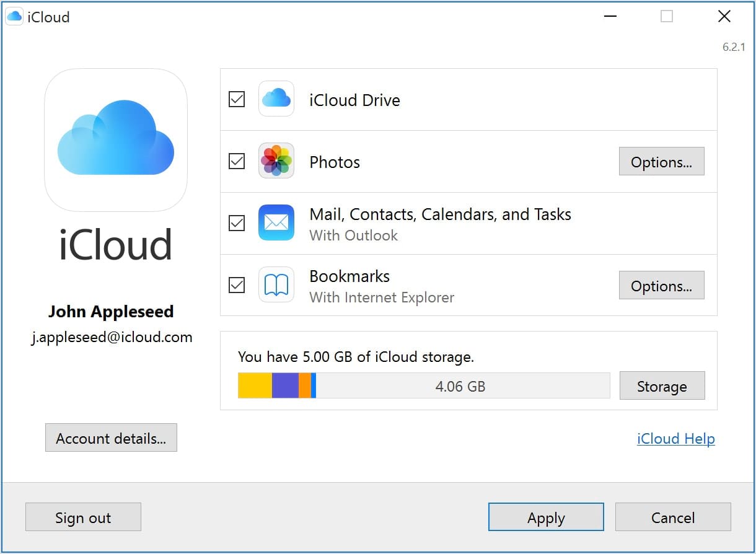Click the Bookmarks book icon
The height and width of the screenshot is (554, 756).
275,284
